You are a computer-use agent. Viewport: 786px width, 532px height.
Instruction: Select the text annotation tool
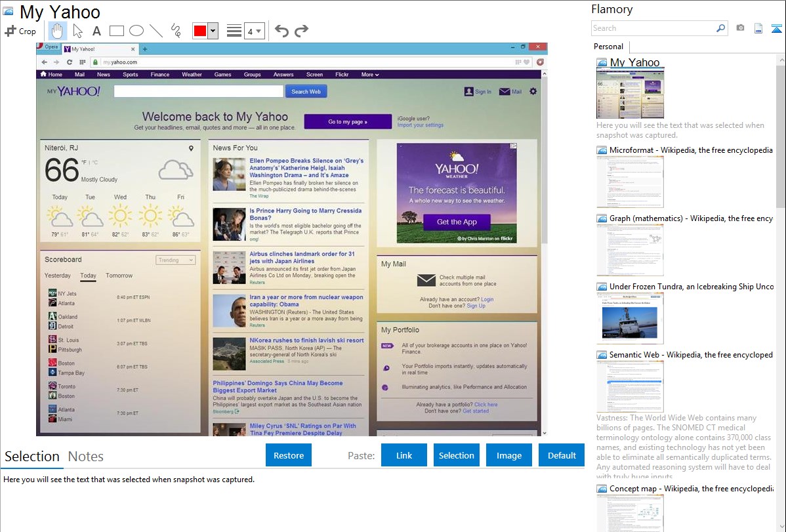coord(96,31)
